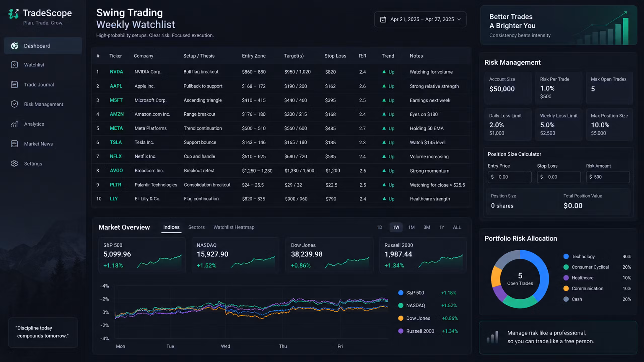Click the Trade Journal sidebar icon
The image size is (644, 362).
pos(14,84)
